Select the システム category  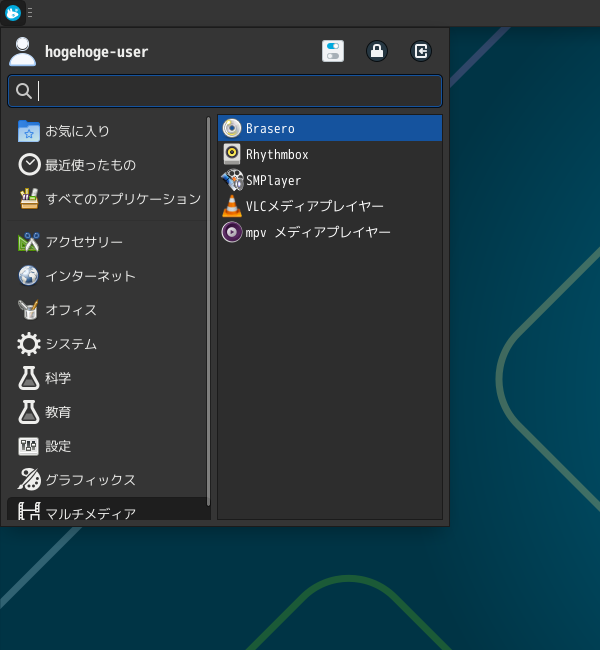(x=71, y=344)
